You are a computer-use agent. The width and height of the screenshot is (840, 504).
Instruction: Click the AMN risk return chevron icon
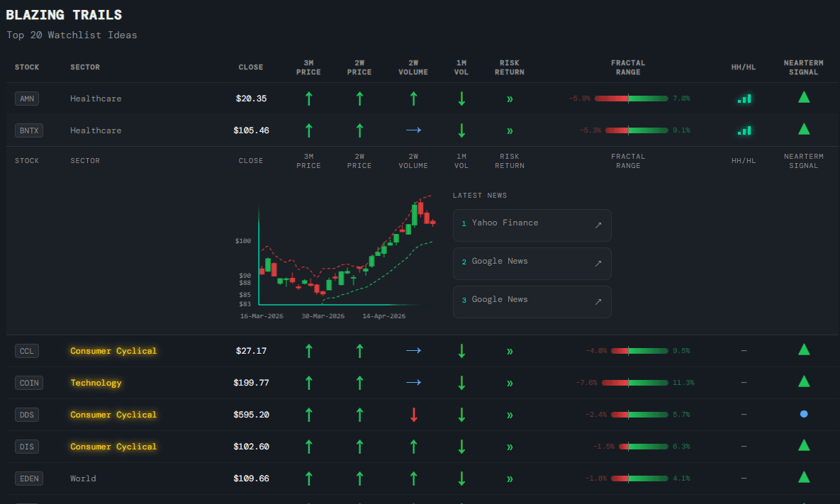click(x=510, y=99)
